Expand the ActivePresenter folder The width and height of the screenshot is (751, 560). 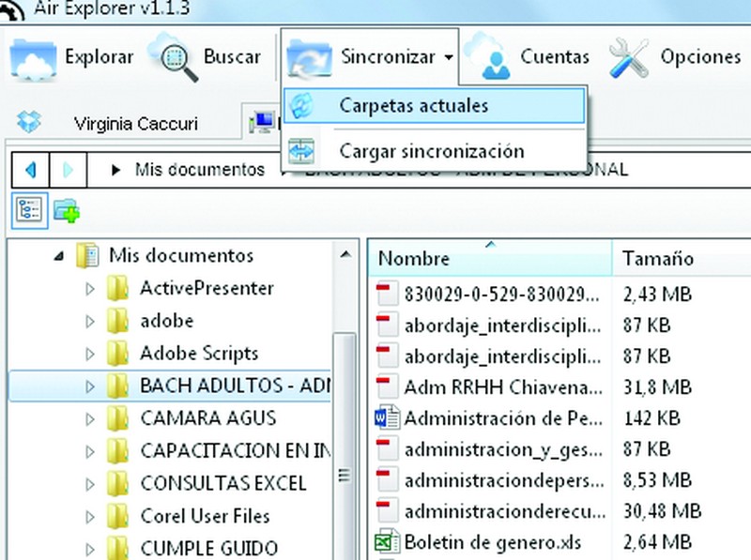(89, 289)
